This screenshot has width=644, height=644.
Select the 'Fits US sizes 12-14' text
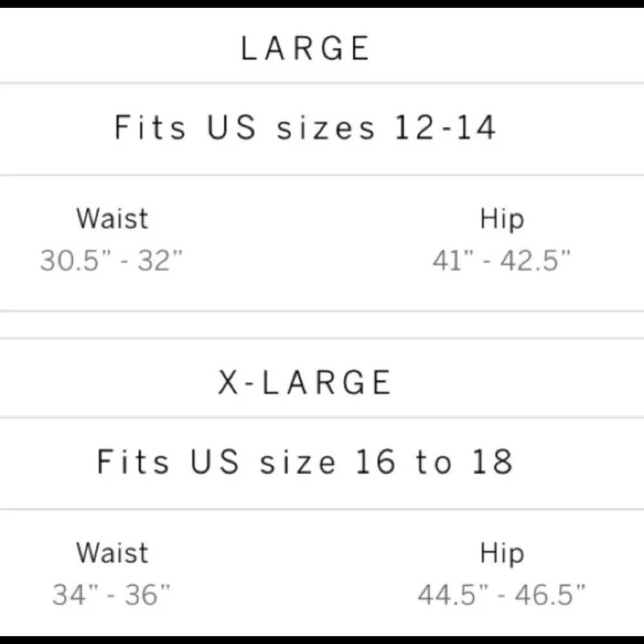[305, 128]
